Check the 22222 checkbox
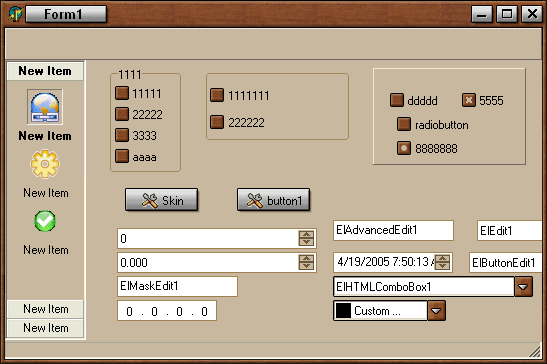This screenshot has height=364, width=547. (x=122, y=114)
